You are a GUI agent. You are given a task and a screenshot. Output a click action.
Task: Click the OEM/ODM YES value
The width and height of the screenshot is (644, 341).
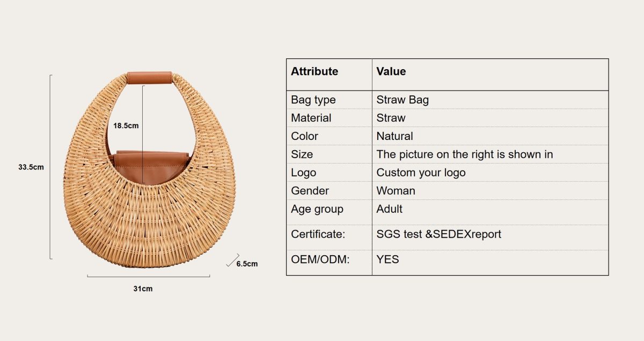tap(387, 260)
